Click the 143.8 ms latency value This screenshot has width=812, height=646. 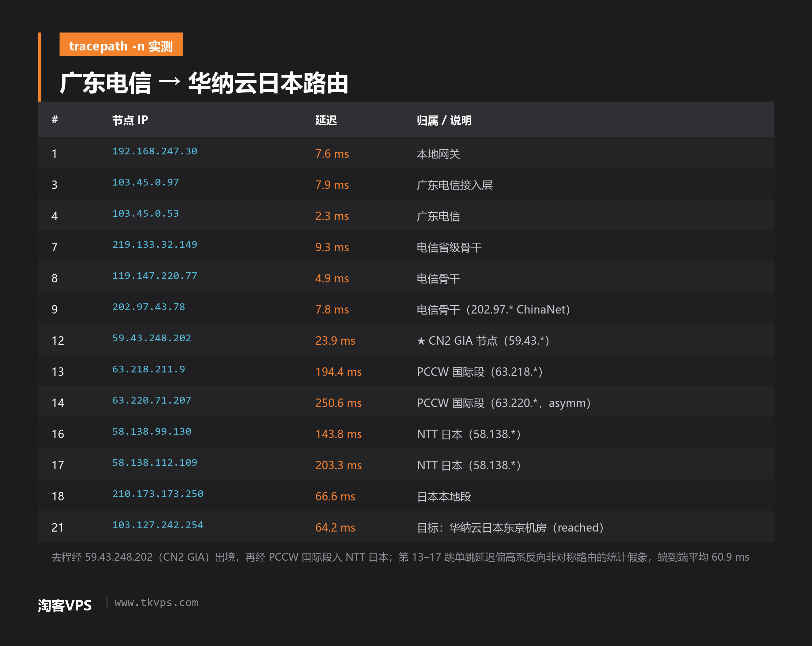338,434
